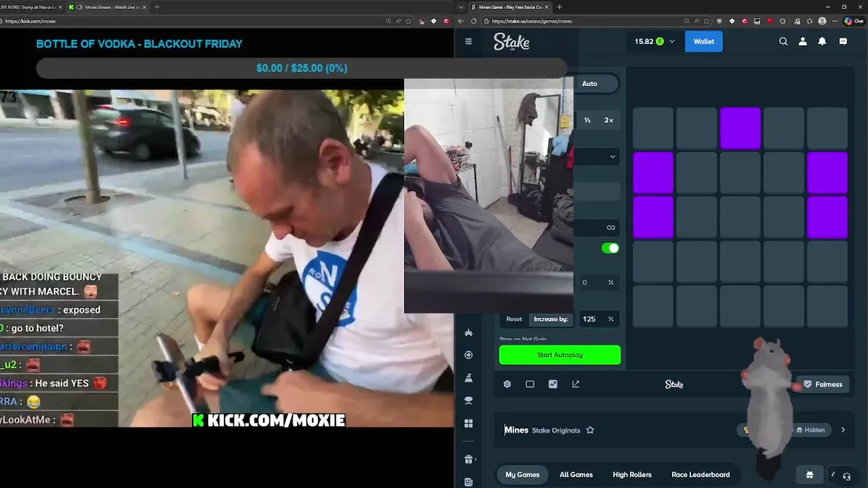Click Hidden player badge
868x488 pixels.
point(810,430)
